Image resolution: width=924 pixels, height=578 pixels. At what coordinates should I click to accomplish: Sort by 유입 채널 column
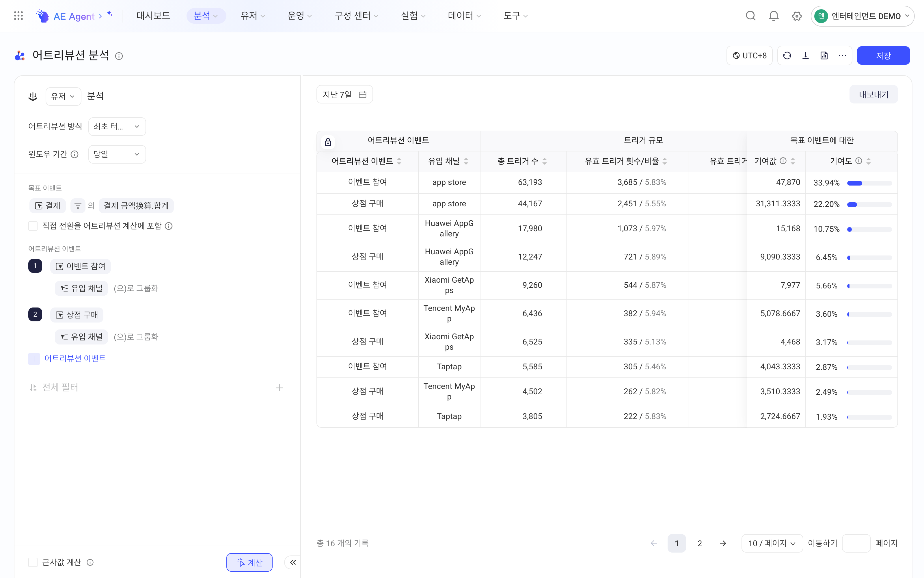[466, 161]
